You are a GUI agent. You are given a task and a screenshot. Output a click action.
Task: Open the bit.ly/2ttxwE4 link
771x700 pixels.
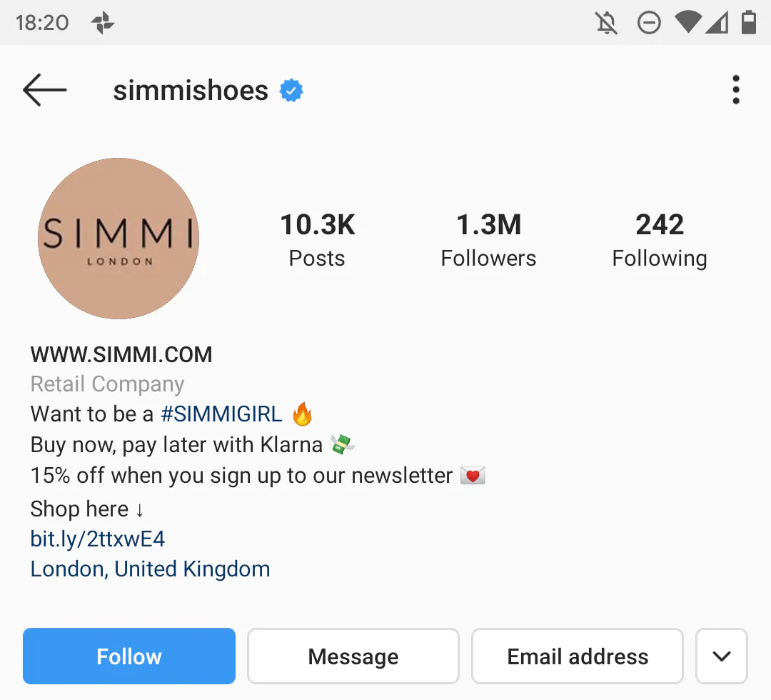point(98,539)
